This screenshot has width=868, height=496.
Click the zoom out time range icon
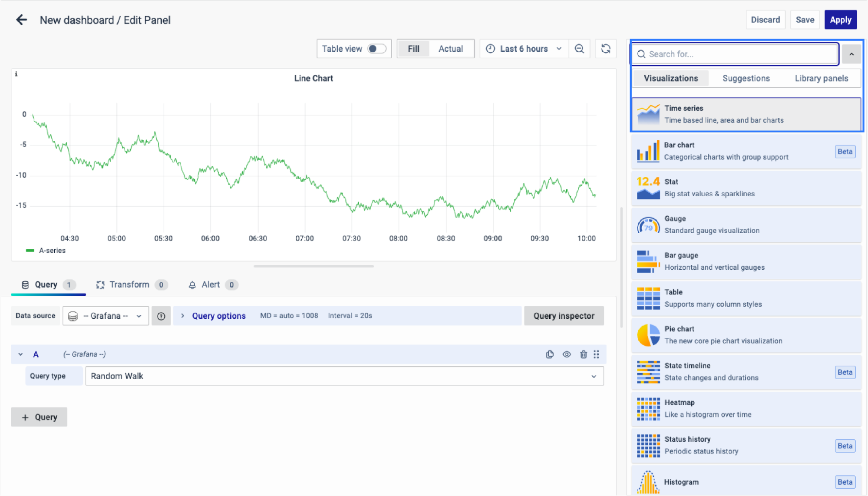[579, 49]
